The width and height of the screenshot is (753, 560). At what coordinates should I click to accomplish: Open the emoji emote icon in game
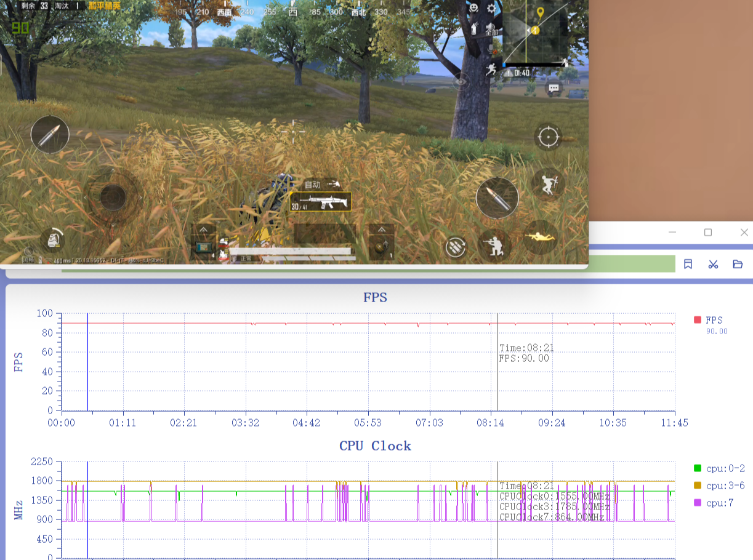[473, 8]
